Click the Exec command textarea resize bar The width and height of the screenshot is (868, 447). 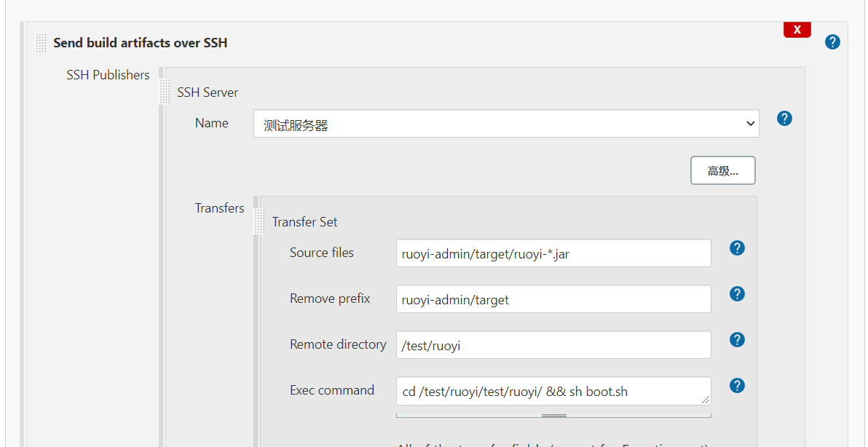pyautogui.click(x=553, y=416)
